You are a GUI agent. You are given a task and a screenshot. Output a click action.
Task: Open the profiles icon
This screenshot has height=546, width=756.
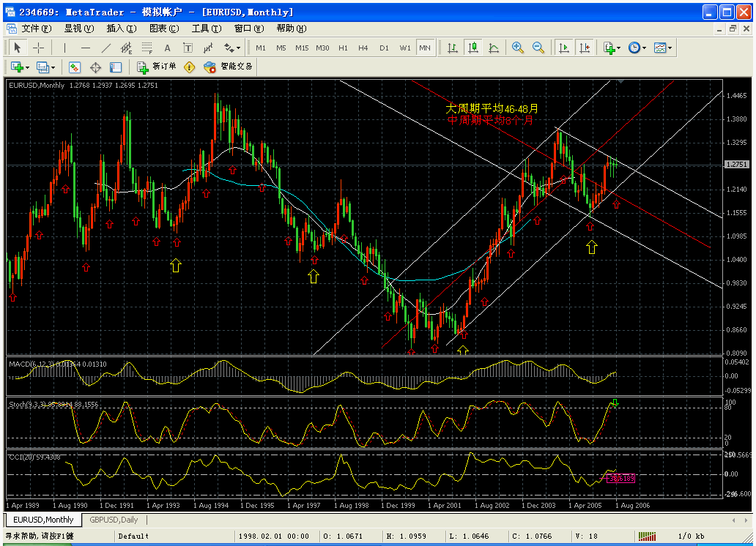point(42,67)
